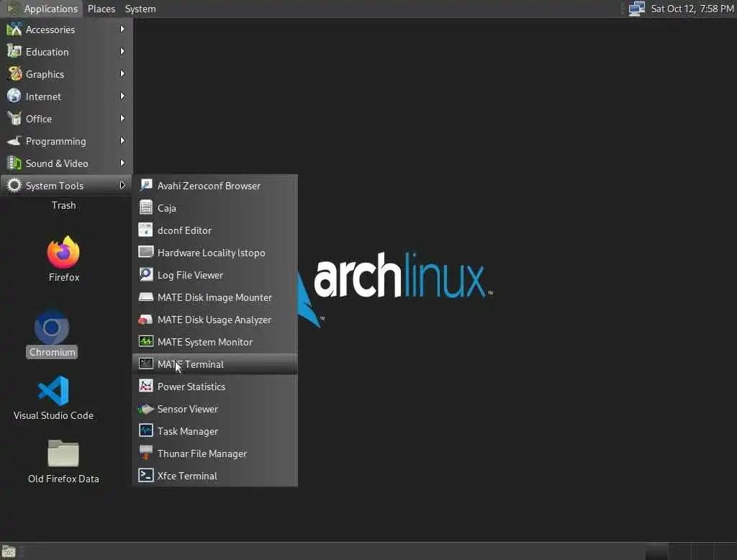Click the Internet globe icon
The width and height of the screenshot is (737, 560).
point(14,96)
